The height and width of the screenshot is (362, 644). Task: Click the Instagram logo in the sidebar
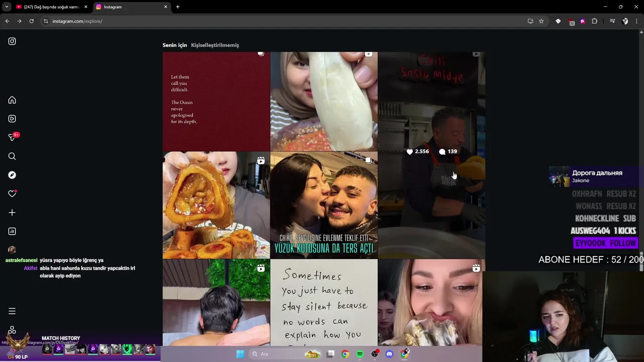12,41
